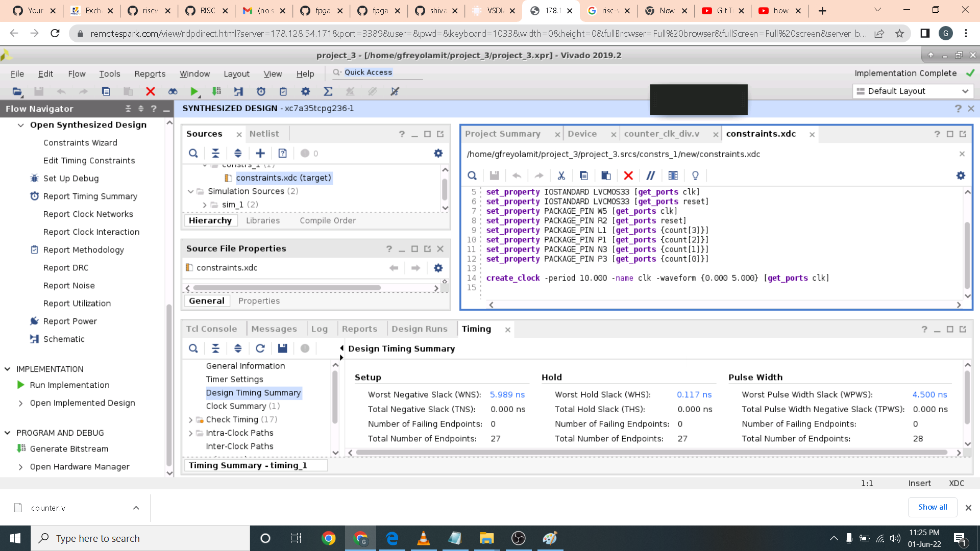Open the constraints editor settings gear
Screen dimensions: 980x551
(961, 176)
